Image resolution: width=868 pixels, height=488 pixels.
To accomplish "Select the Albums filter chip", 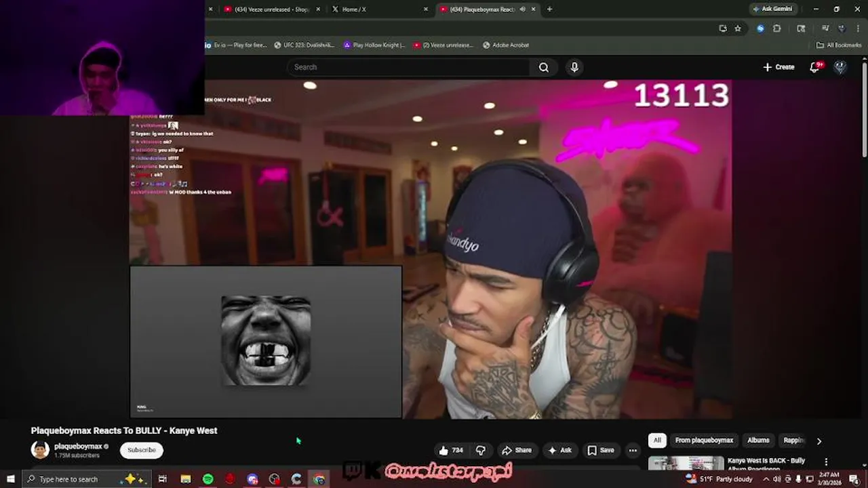I will pos(758,441).
